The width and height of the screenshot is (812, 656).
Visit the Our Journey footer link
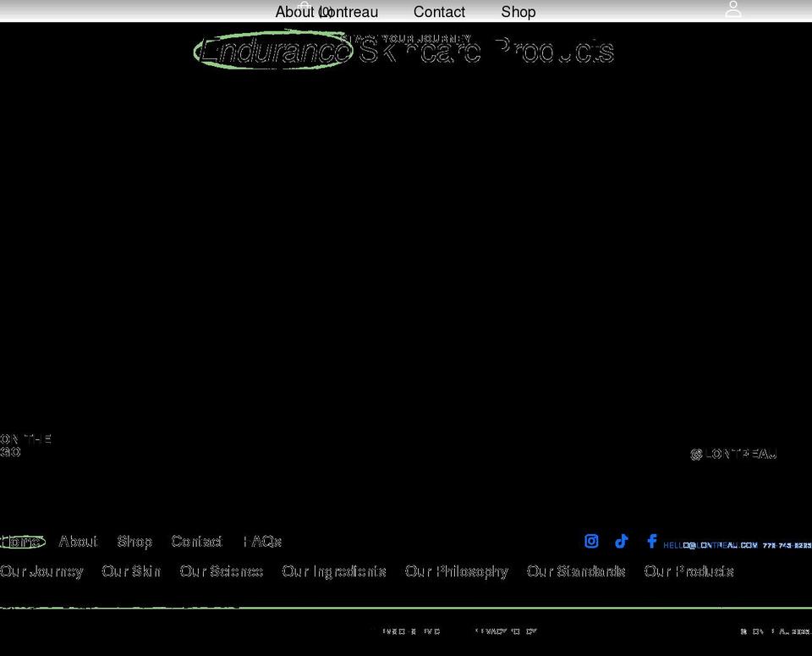tap(42, 571)
